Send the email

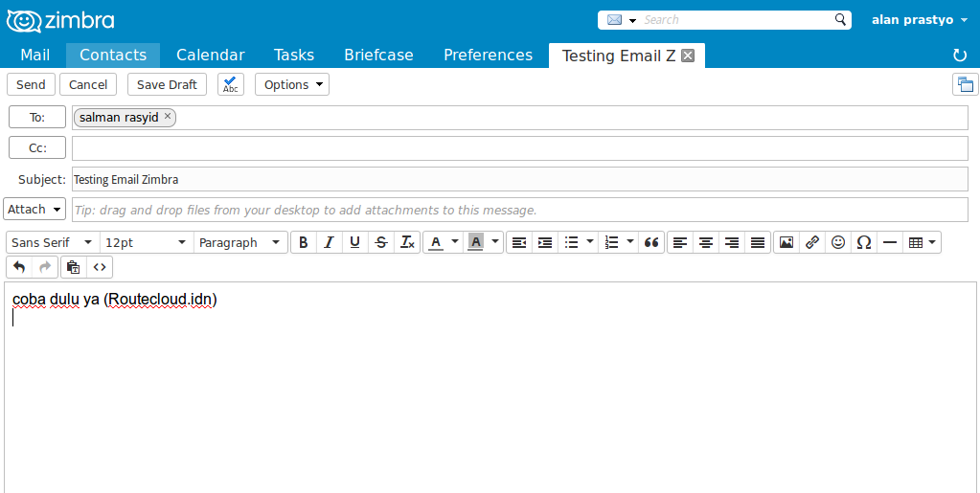31,84
